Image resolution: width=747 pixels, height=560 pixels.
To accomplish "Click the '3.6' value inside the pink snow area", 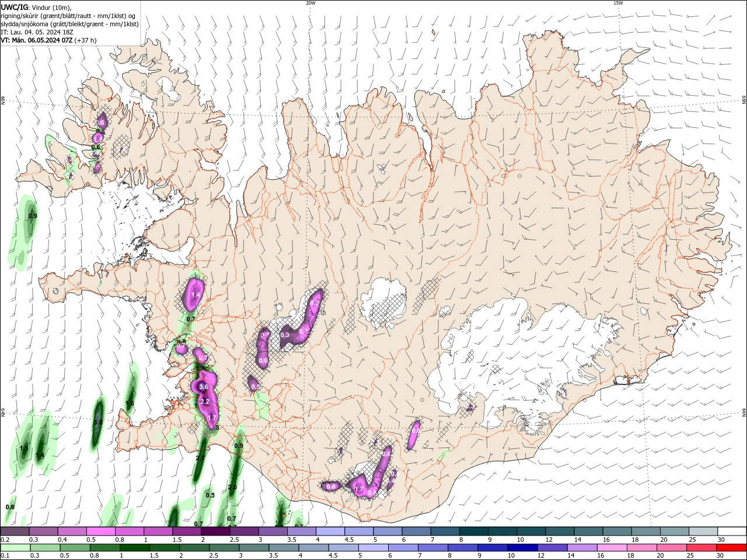I will coord(204,387).
